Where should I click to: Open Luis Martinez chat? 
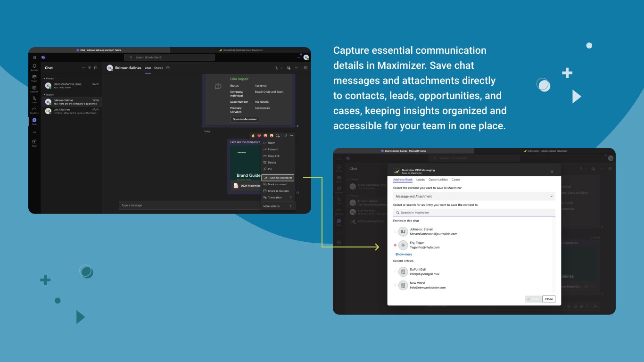pos(72,111)
